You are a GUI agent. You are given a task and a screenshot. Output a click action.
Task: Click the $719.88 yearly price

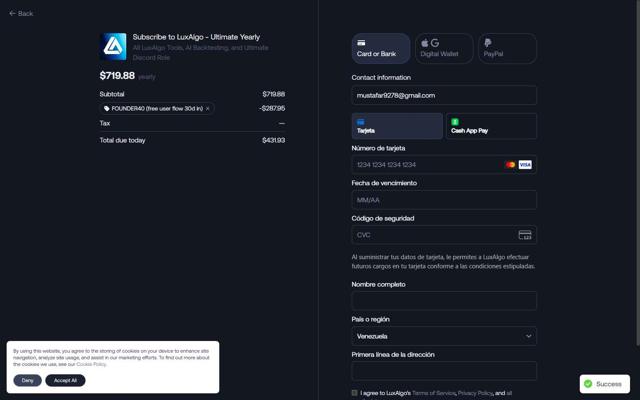(117, 76)
